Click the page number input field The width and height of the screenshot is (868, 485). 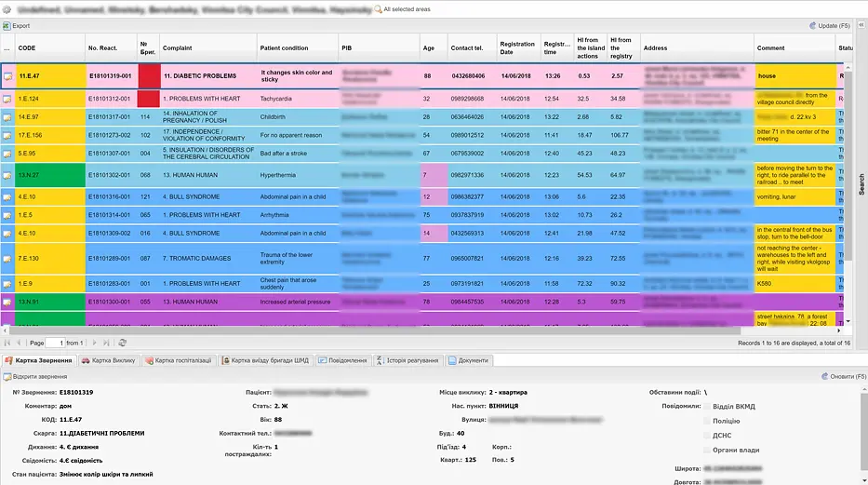pyautogui.click(x=56, y=343)
